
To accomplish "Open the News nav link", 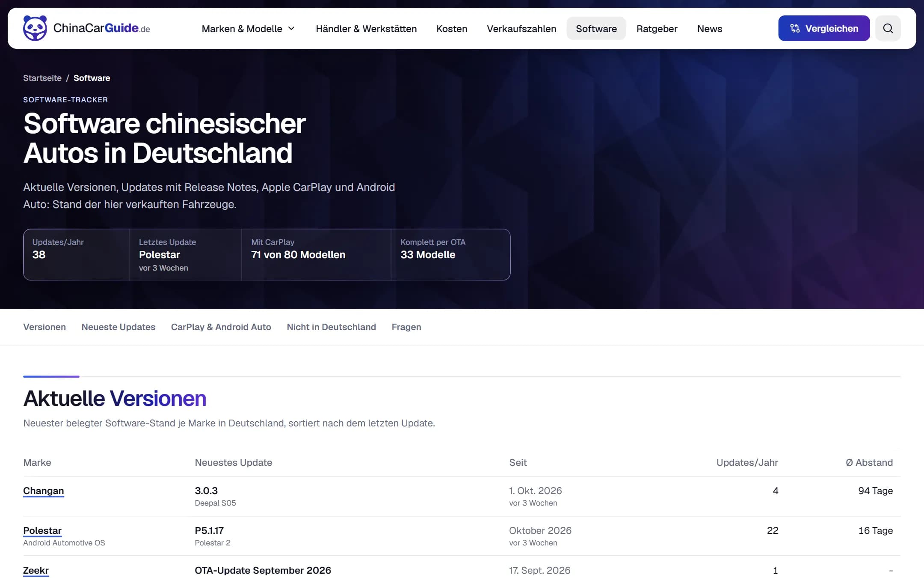I will [710, 29].
